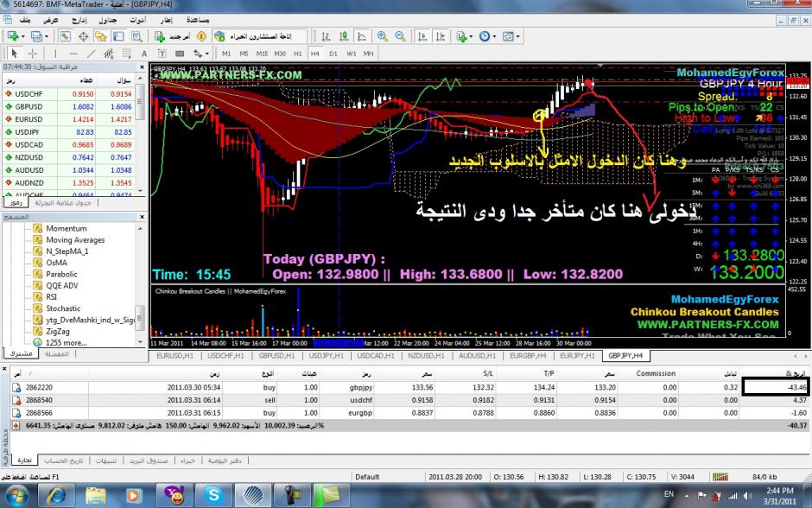Expand the periodicity clock dropdown
Image resolution: width=812 pixels, height=508 pixels.
coord(493,36)
